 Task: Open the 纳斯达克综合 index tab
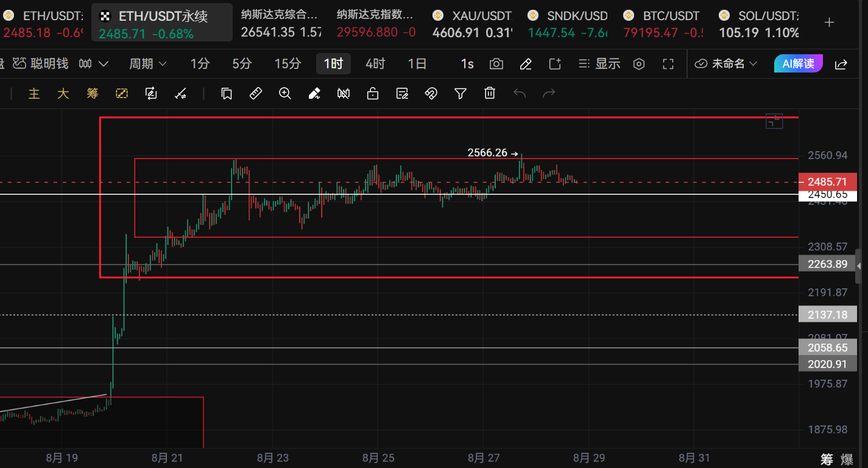[280, 23]
